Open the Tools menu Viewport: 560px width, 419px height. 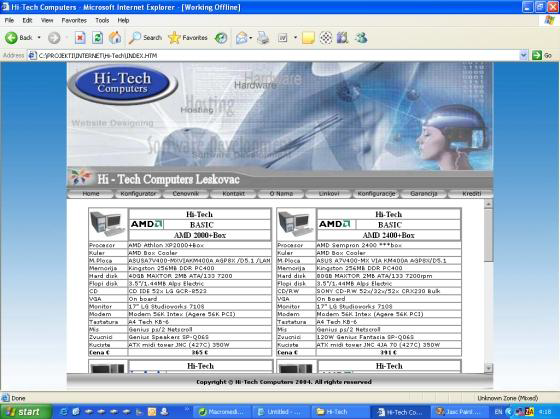102,20
